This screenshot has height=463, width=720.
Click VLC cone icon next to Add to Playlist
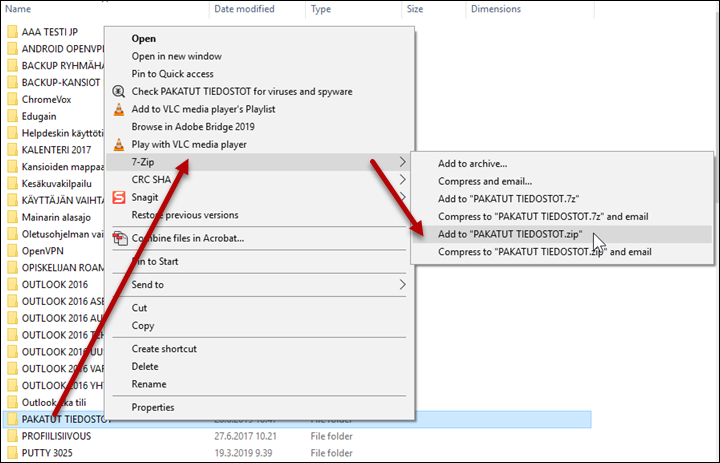point(119,109)
